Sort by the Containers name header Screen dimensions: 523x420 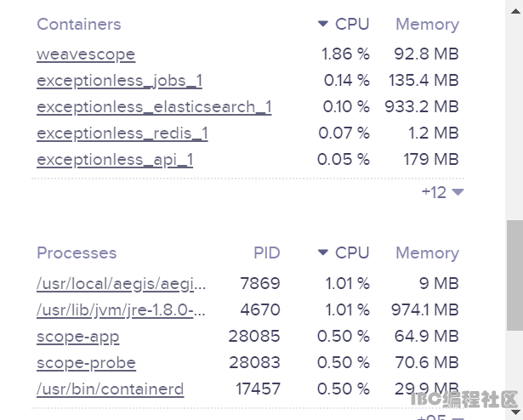click(79, 25)
